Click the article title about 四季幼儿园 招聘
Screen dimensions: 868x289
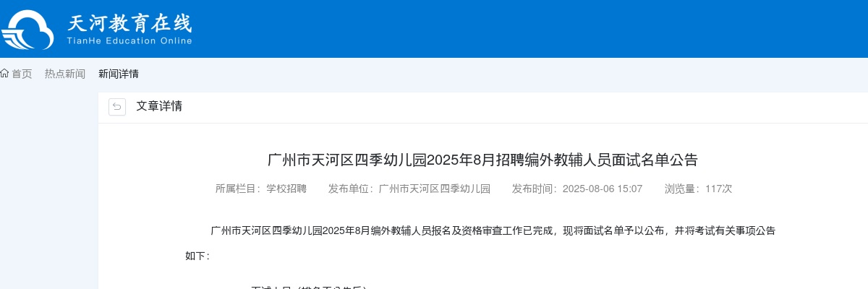coord(483,160)
